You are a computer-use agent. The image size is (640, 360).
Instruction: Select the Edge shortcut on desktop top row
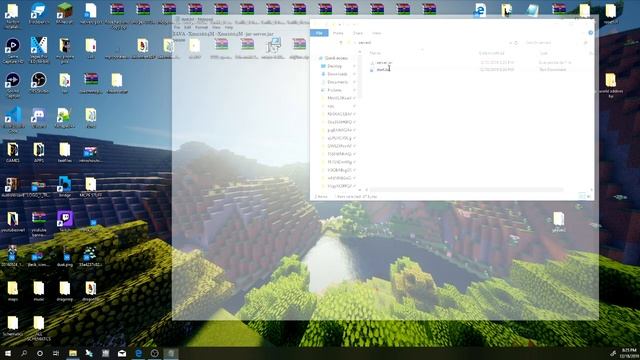480,10
